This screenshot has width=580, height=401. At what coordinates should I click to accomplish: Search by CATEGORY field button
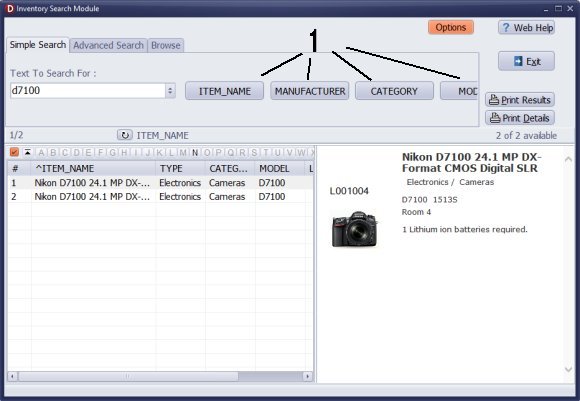pyautogui.click(x=394, y=91)
